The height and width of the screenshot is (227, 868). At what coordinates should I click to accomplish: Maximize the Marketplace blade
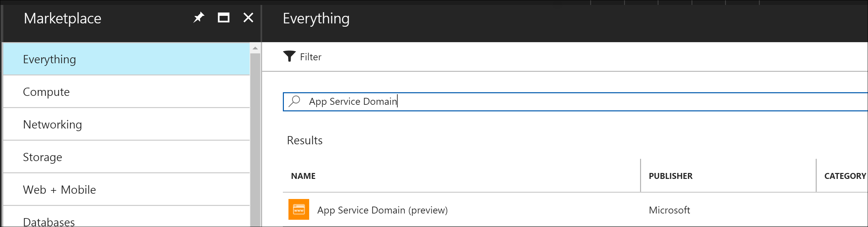pyautogui.click(x=223, y=17)
